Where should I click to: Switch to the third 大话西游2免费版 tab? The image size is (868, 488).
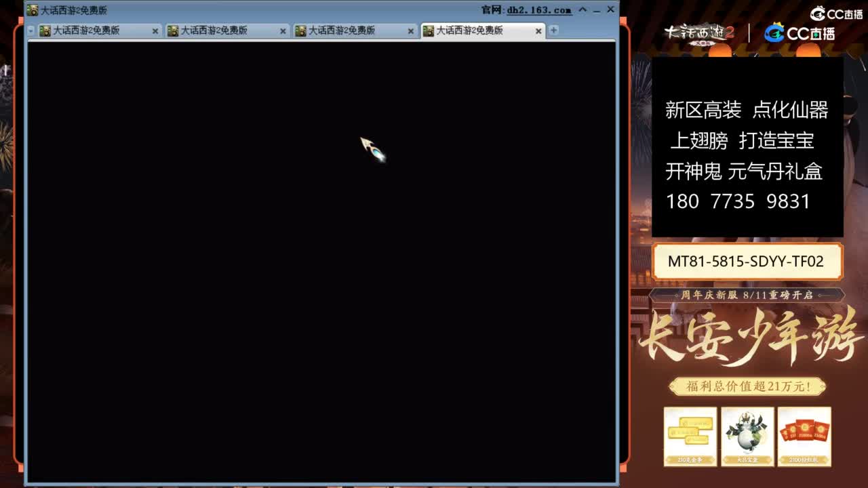354,30
